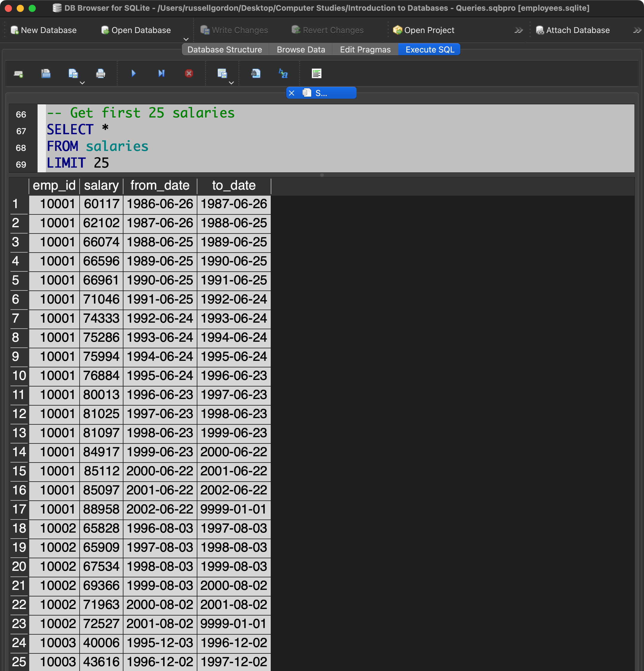Click Attach Database button

pos(572,30)
